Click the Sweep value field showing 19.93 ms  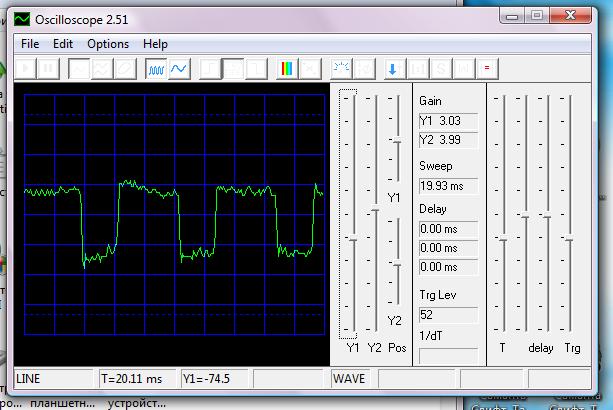[x=447, y=185]
